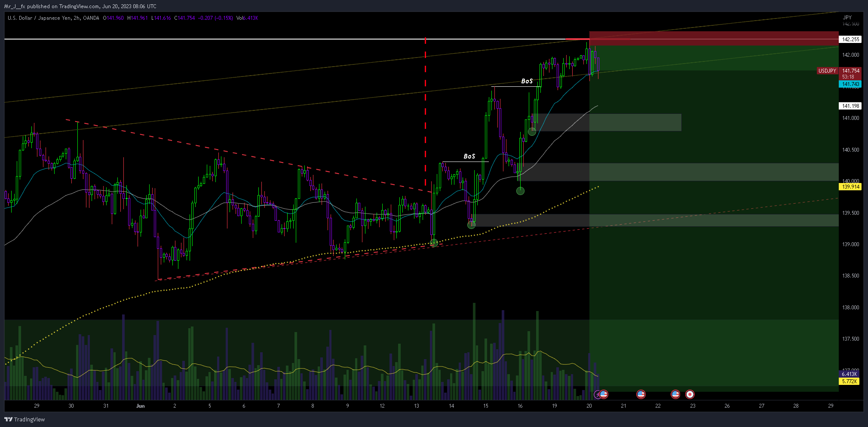Image resolution: width=868 pixels, height=427 pixels.
Task: Select the green circle marker near 139.000
Action: click(434, 243)
